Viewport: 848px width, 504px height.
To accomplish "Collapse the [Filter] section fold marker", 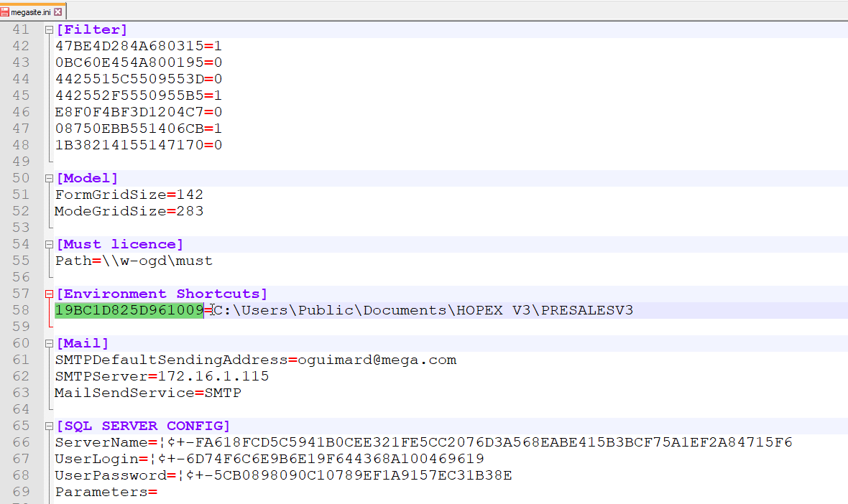I will [x=47, y=29].
